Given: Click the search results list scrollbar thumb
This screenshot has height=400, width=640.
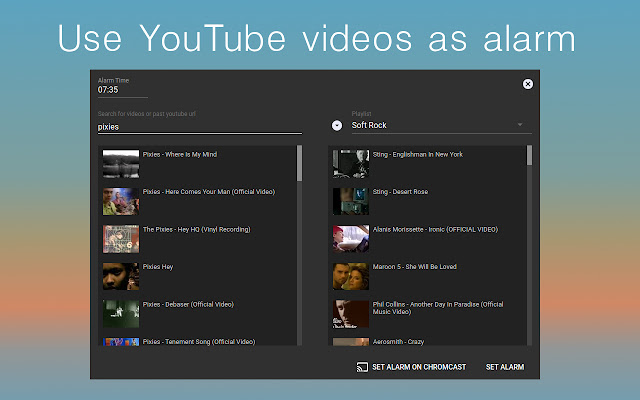Looking at the screenshot, I should (300, 163).
